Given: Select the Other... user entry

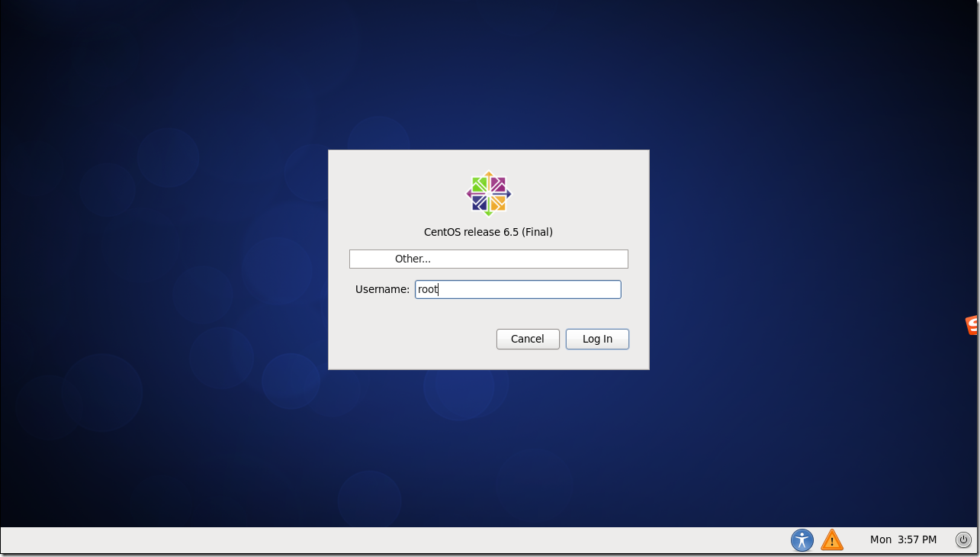Looking at the screenshot, I should 489,259.
